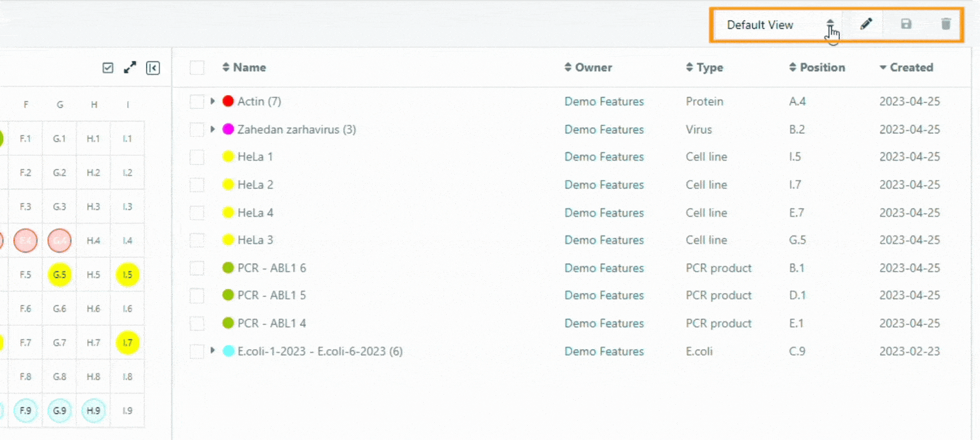Click the pencil edit view icon
Screen dimensions: 980x440
click(866, 24)
